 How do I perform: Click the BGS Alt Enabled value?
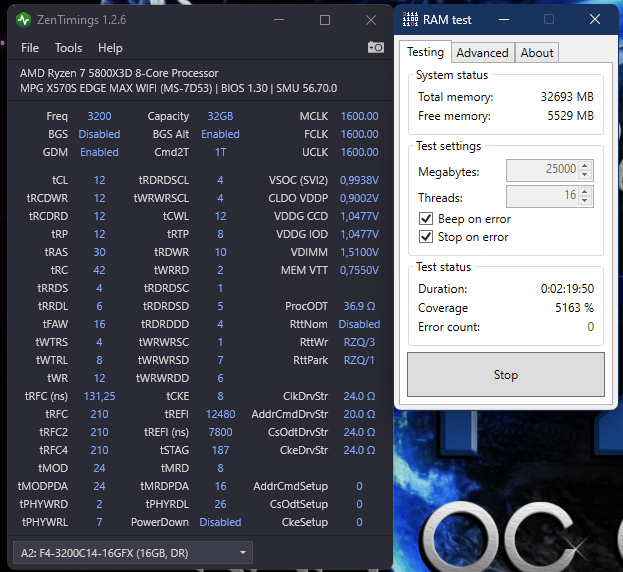(220, 134)
